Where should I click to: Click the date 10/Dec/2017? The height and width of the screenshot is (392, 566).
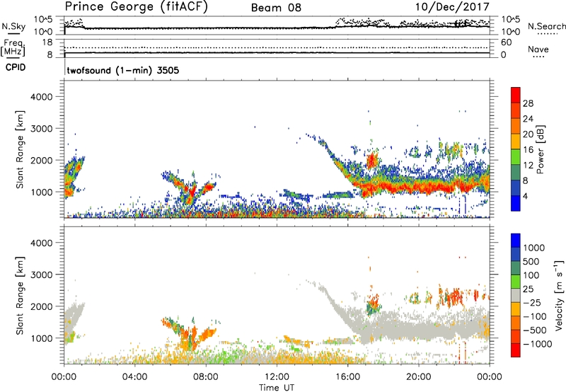pos(452,7)
